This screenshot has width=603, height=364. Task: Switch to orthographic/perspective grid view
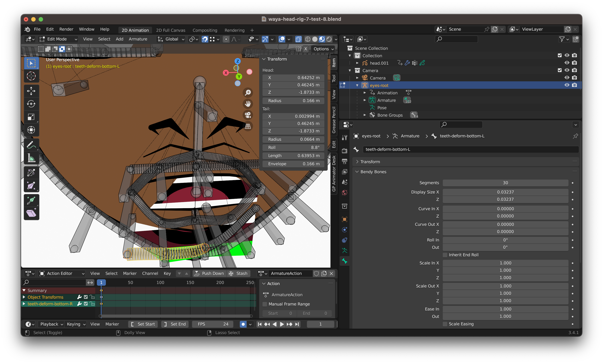[x=248, y=126]
